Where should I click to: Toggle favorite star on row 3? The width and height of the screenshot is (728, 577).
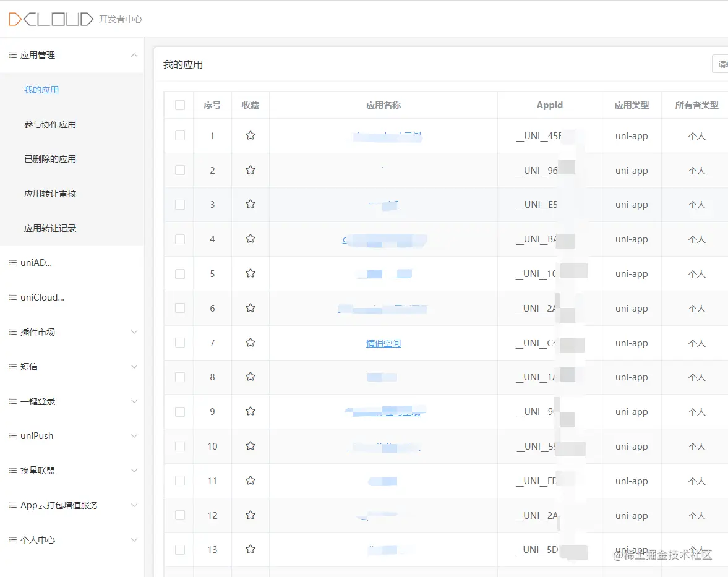(x=251, y=204)
